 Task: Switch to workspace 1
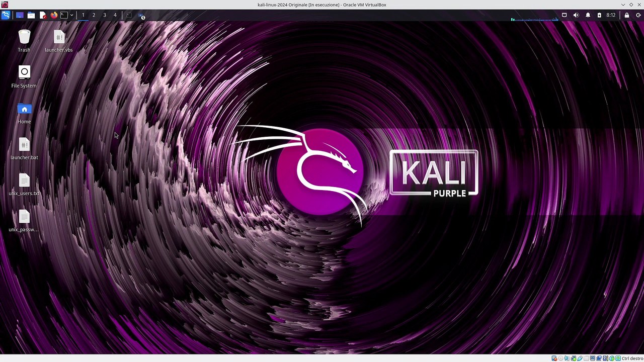click(83, 15)
